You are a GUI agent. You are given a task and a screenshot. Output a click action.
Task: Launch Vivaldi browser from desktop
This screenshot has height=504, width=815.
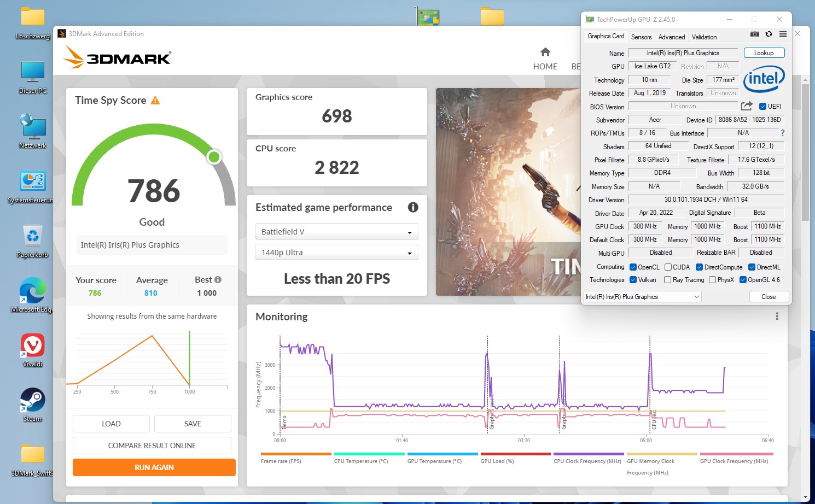point(33,350)
